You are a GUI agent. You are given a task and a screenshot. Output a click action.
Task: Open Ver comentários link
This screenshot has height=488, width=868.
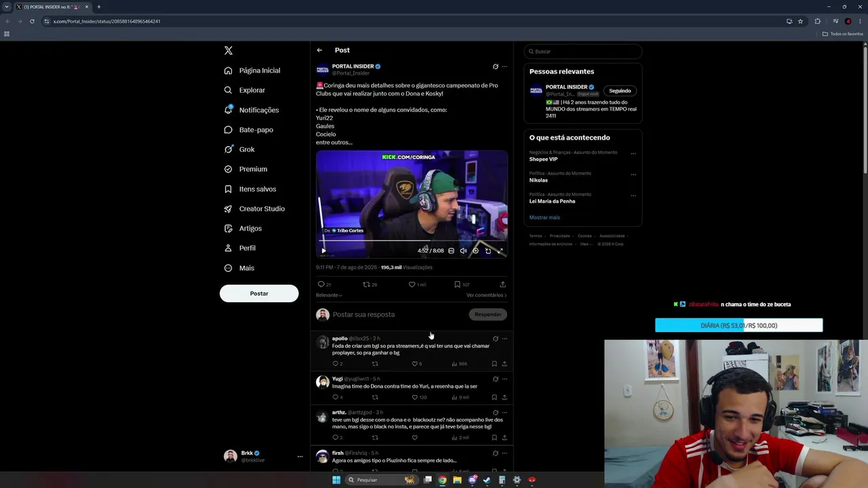click(486, 296)
